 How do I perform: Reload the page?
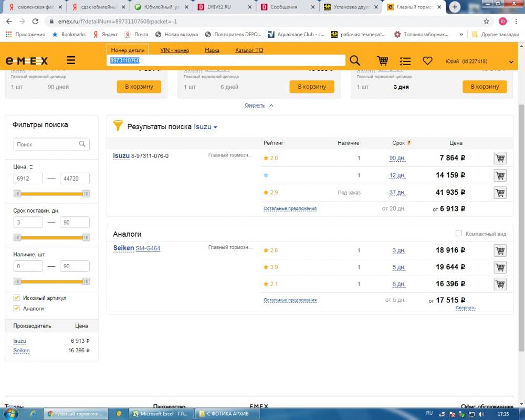click(x=35, y=22)
